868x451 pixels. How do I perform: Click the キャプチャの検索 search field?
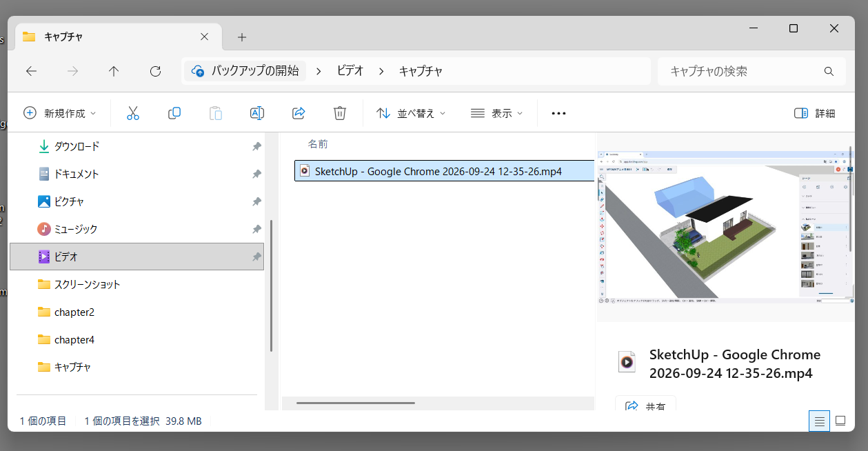click(751, 71)
